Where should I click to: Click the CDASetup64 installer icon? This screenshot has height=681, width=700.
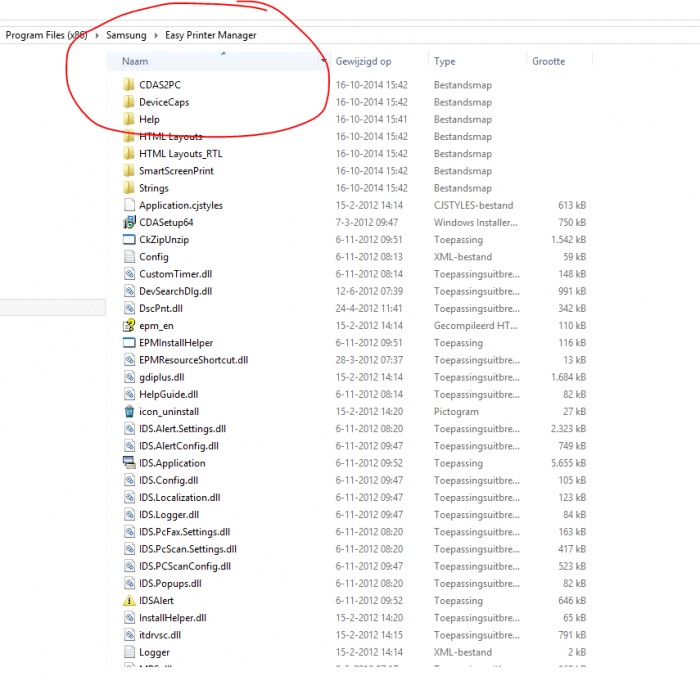coord(129,222)
